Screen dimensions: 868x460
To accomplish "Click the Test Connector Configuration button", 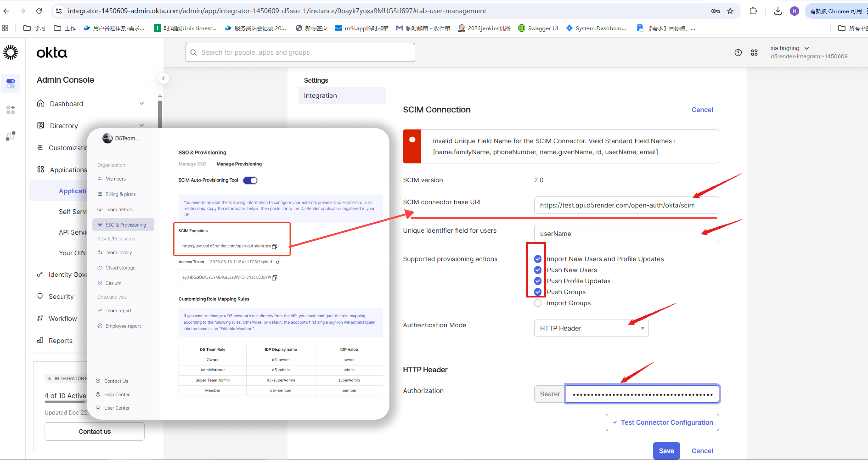I will pos(662,422).
